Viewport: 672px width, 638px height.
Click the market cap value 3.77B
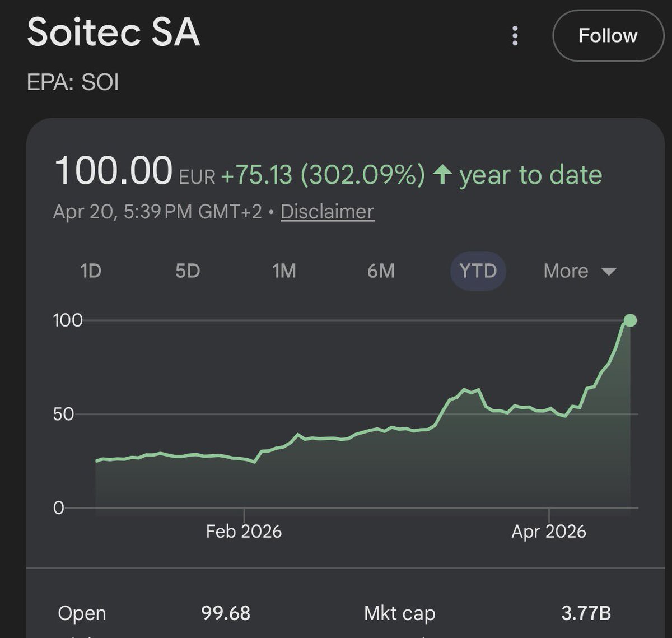(586, 613)
